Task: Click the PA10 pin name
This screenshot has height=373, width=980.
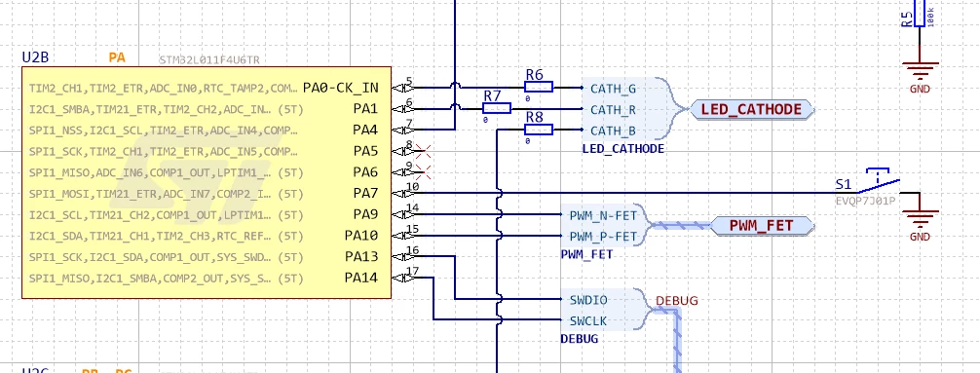Action: [x=361, y=237]
